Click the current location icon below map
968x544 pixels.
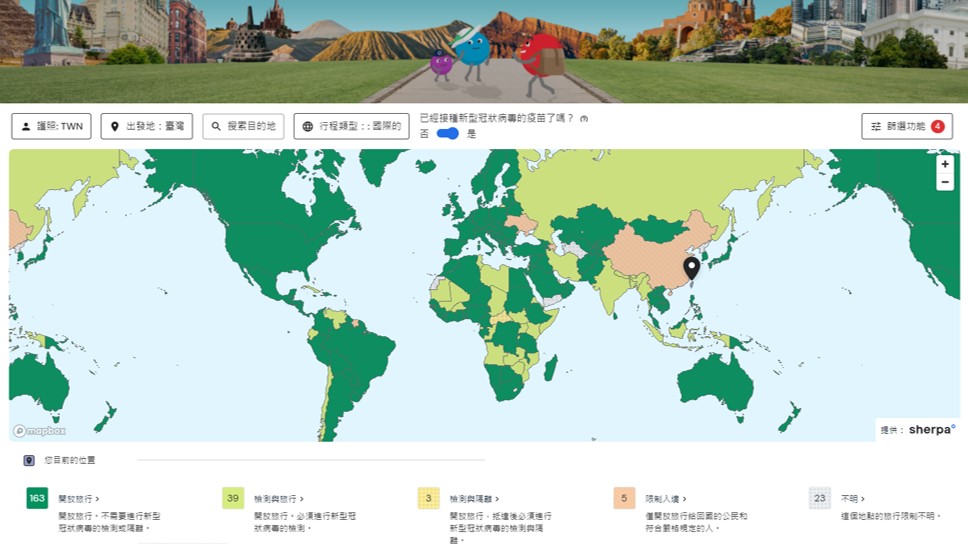click(29, 460)
